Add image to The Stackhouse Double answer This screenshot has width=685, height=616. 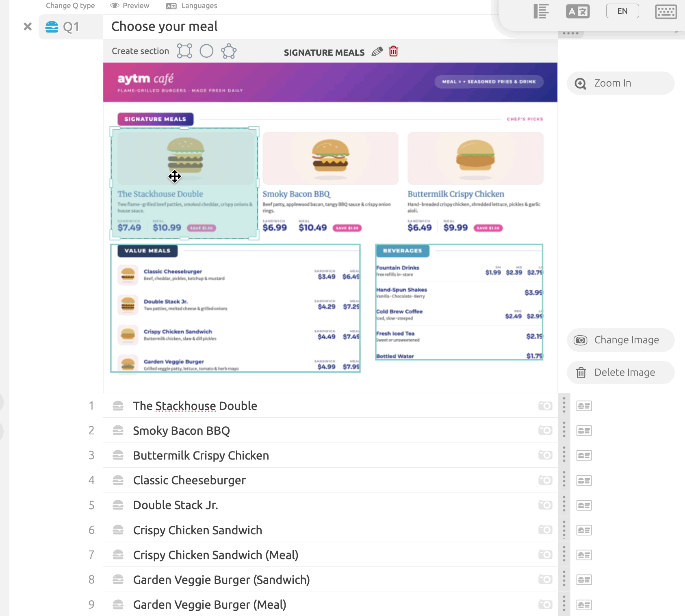(545, 406)
